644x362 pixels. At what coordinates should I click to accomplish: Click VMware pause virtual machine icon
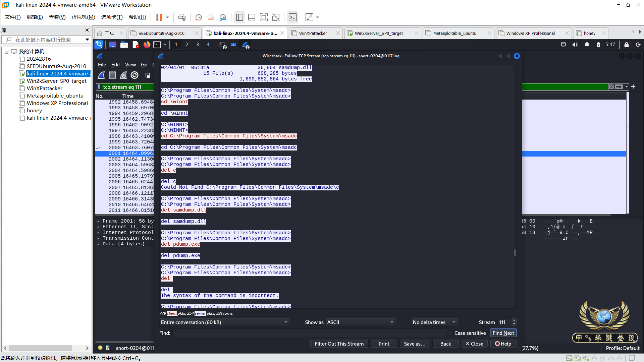[x=159, y=17]
